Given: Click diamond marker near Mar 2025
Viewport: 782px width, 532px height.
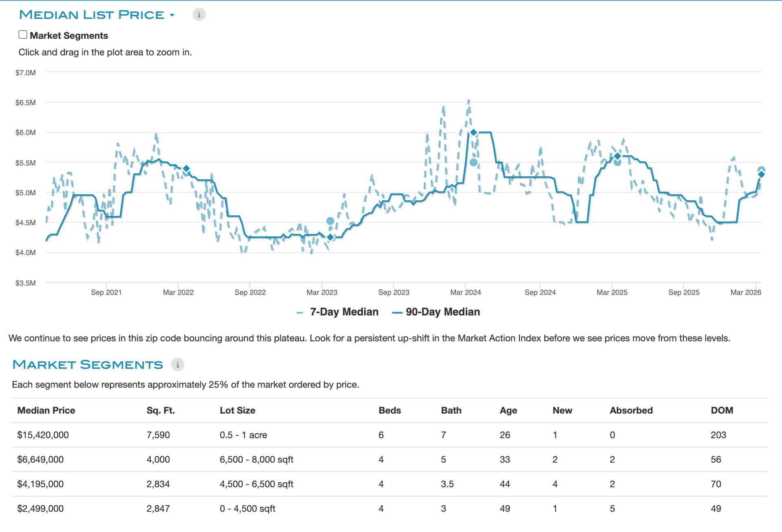Looking at the screenshot, I should click(x=617, y=156).
